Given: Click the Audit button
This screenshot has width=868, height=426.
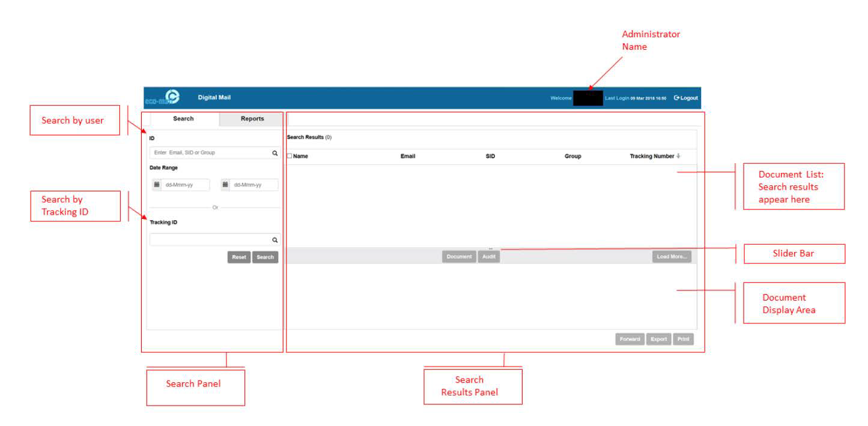Looking at the screenshot, I should [x=489, y=257].
